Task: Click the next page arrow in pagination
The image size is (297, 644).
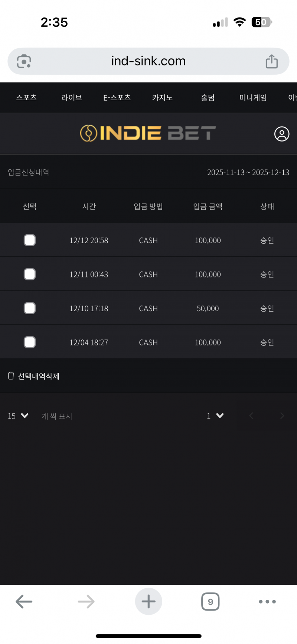Action: tap(282, 416)
